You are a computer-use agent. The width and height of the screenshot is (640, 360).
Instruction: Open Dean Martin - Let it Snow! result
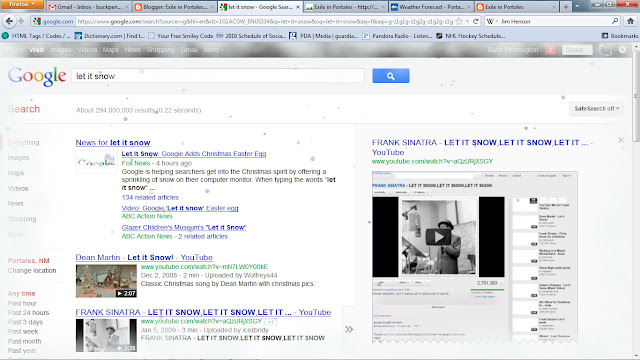click(144, 257)
